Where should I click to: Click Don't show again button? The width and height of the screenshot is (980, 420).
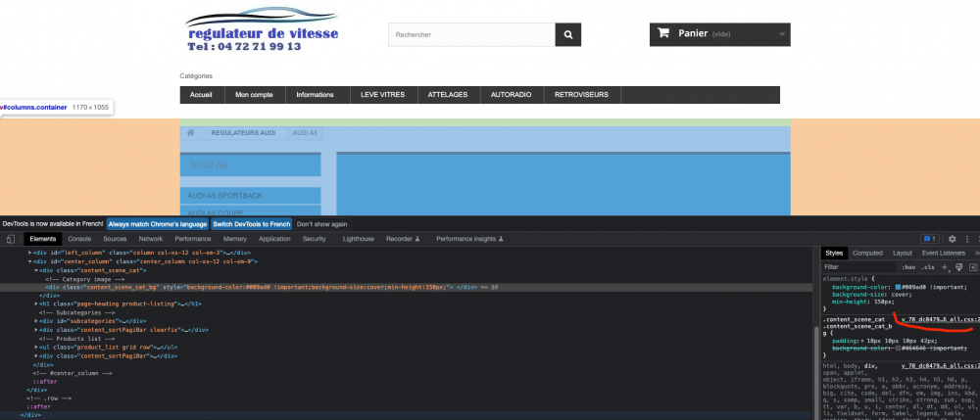coord(321,224)
